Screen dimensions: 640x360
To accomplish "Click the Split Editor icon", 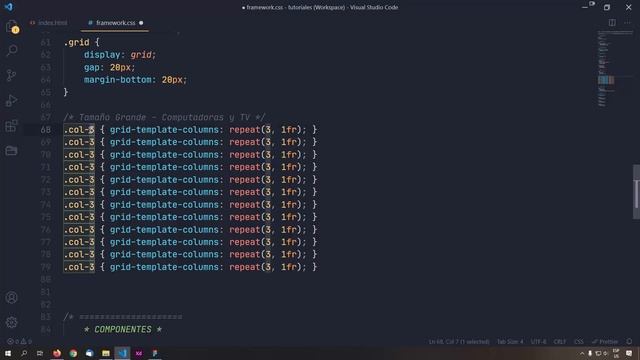I will [612, 23].
